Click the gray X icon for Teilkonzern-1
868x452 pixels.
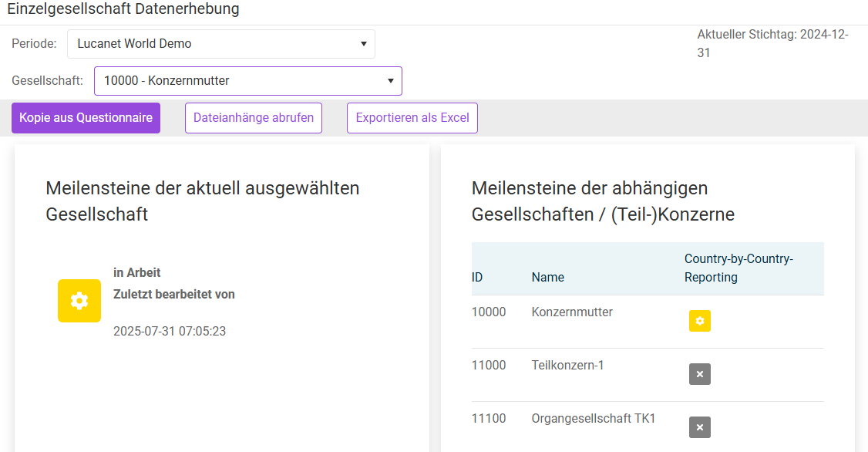(x=699, y=374)
